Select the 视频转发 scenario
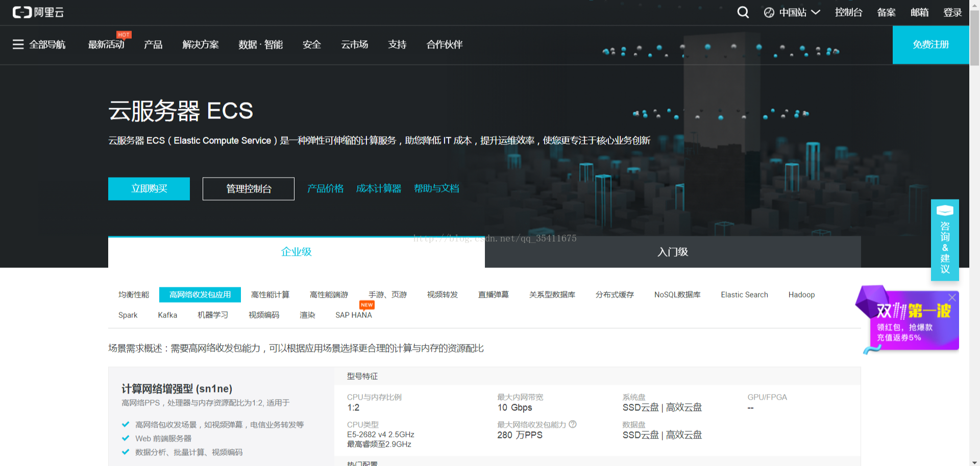 [x=443, y=295]
